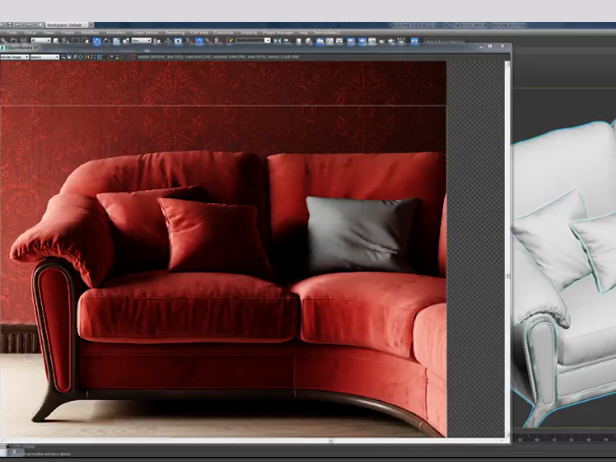Screen dimensions: 616x462
Task: Click the Render Production teapot icon
Action: tap(381, 41)
